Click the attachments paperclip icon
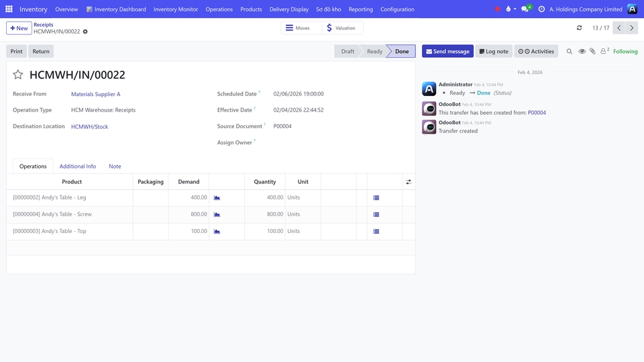This screenshot has width=644, height=362. point(592,51)
